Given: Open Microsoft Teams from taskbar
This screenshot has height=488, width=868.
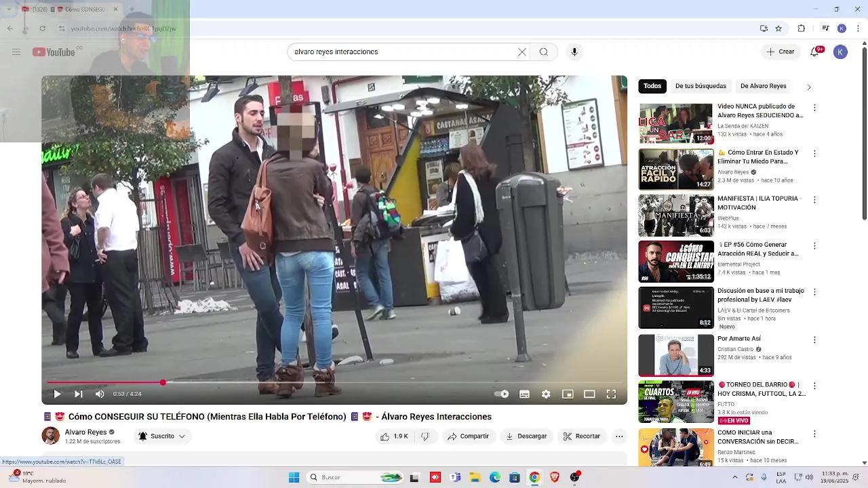Looking at the screenshot, I should (x=455, y=477).
